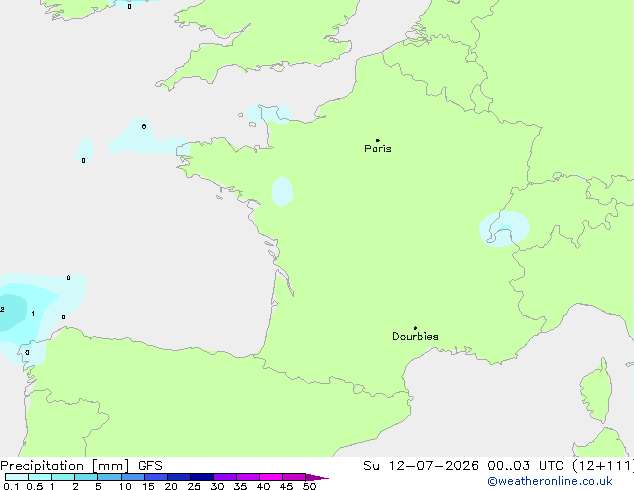Pick the 45 to 50 mm legend swatch
634x490 pixels.
pos(294,477)
